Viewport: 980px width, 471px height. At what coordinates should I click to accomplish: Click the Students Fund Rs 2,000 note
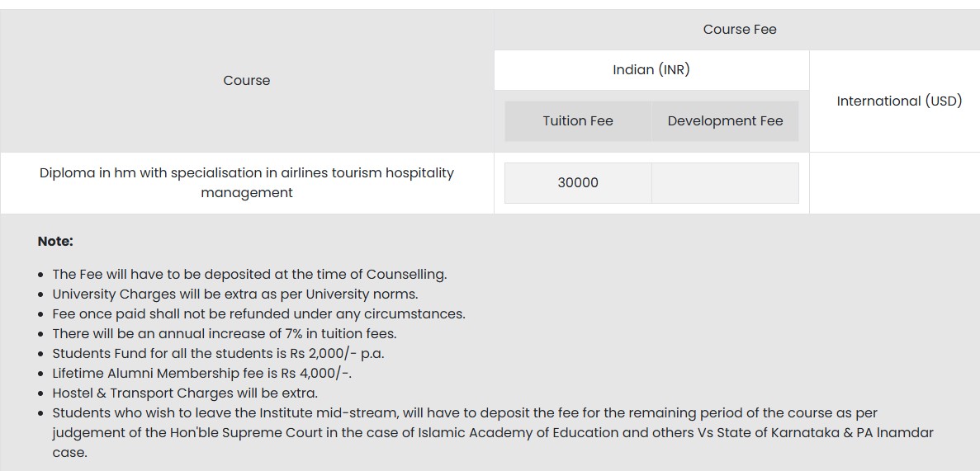tap(218, 354)
